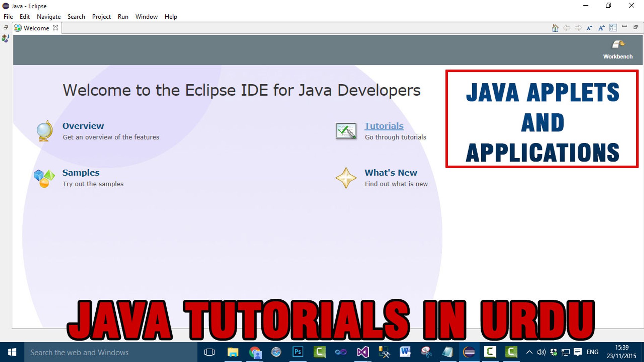Select the Samples icon
The image size is (644, 362).
(44, 178)
